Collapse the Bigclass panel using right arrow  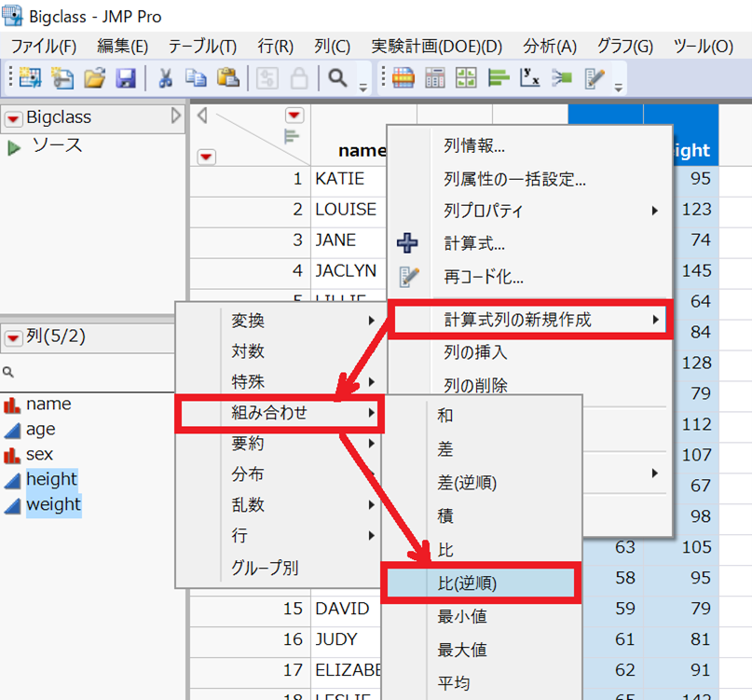click(x=176, y=117)
